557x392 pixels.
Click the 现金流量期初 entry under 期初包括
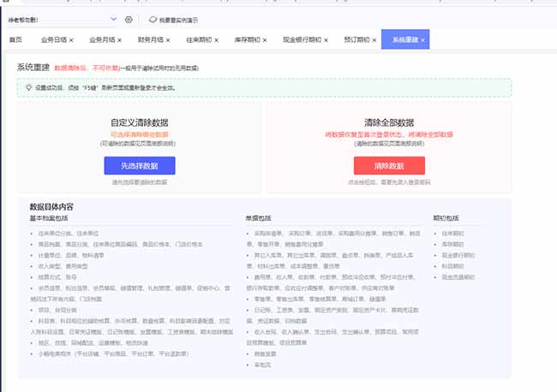(458, 277)
